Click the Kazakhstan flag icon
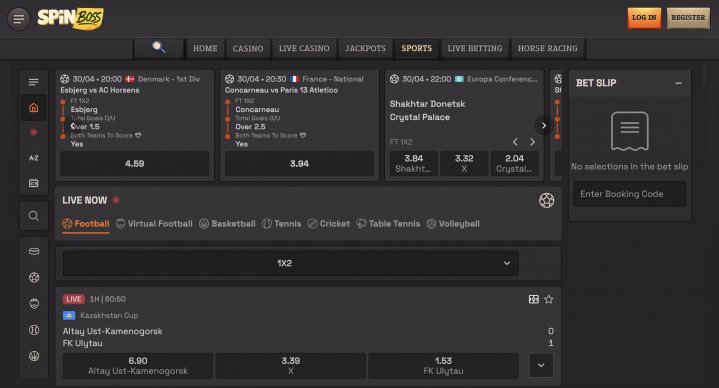 click(69, 316)
